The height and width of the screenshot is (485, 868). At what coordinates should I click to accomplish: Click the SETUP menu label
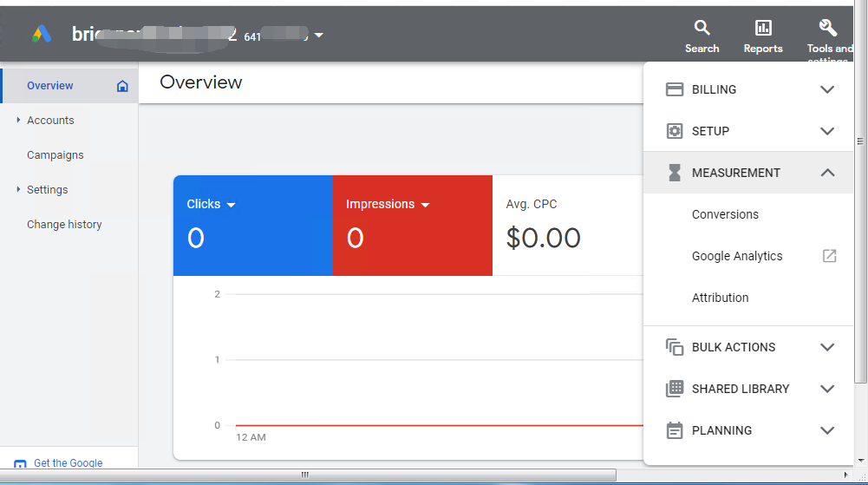pos(710,131)
